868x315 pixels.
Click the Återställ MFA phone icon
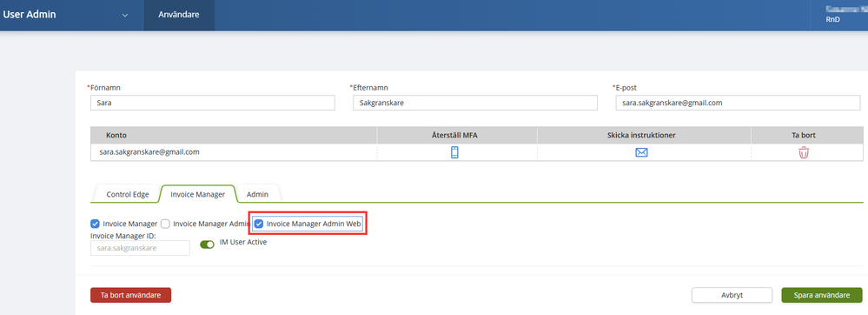(x=454, y=152)
